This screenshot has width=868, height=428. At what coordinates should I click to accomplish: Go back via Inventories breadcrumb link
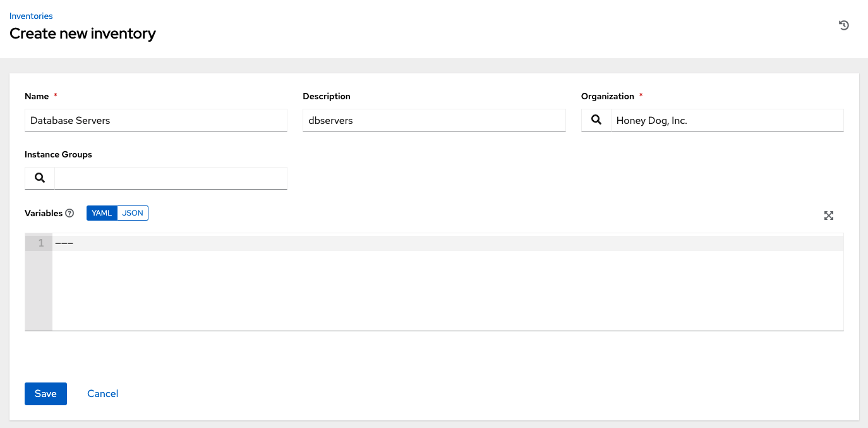point(31,16)
